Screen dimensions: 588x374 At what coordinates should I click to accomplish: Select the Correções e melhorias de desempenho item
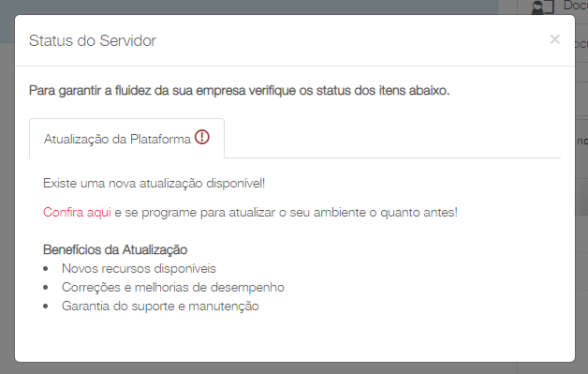point(173,287)
